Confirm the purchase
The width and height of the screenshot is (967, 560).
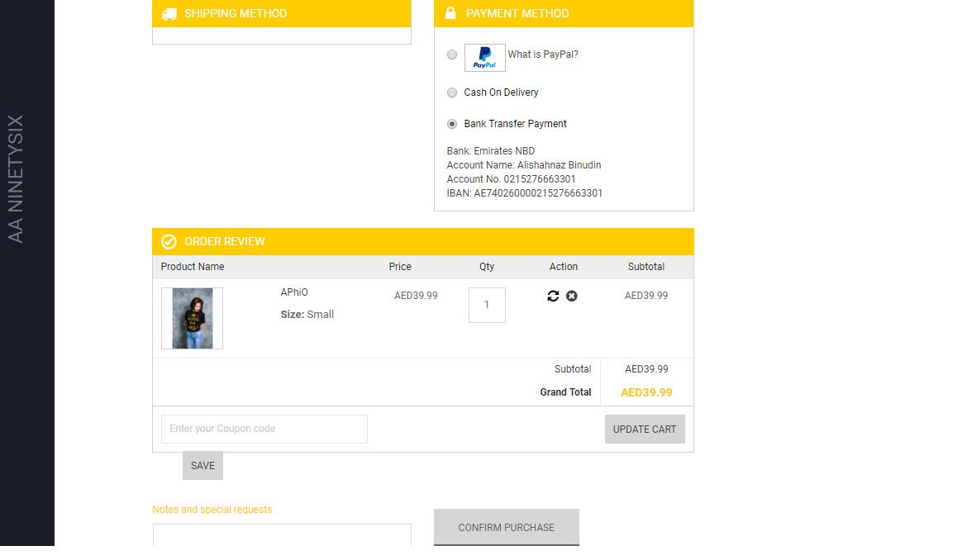pos(506,527)
